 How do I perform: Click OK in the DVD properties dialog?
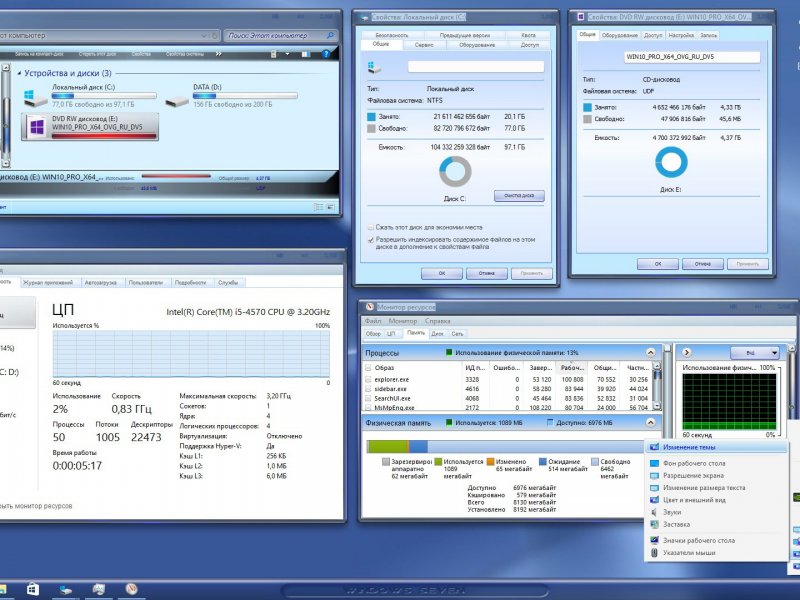pyautogui.click(x=658, y=264)
